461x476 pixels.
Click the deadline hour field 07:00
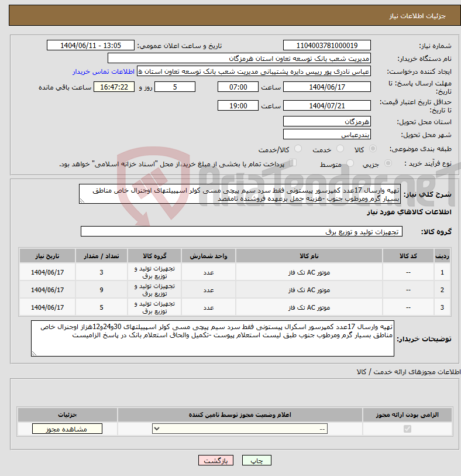click(x=238, y=87)
